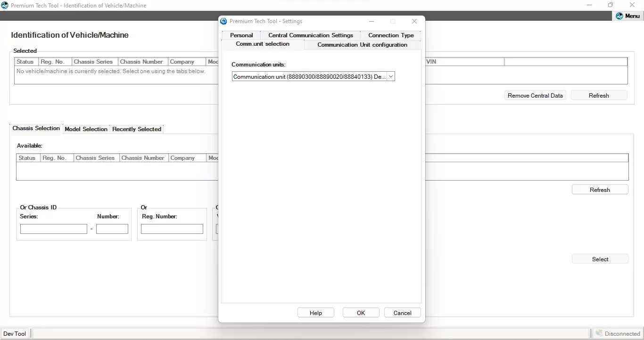
Task: Click the Premium Tech Tool icon in the title bar
Action: (5, 5)
